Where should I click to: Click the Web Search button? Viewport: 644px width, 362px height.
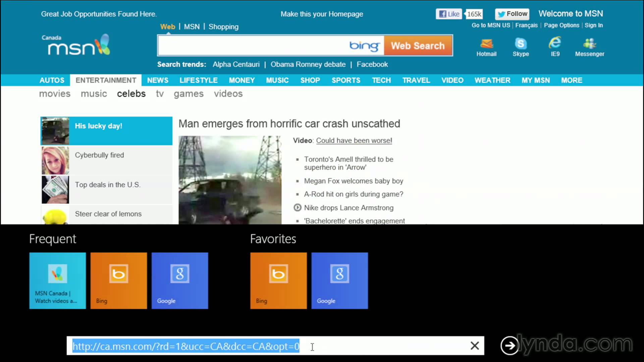418,46
